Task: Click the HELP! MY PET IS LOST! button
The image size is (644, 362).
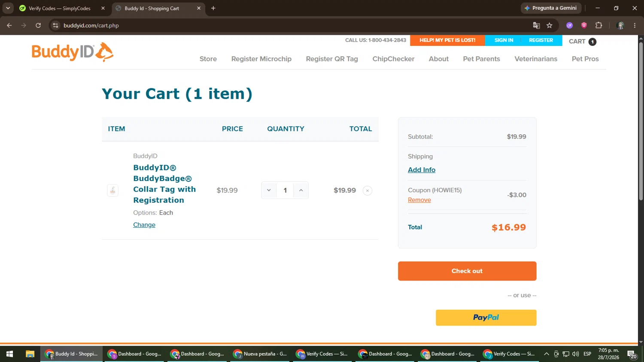Action: pyautogui.click(x=447, y=40)
